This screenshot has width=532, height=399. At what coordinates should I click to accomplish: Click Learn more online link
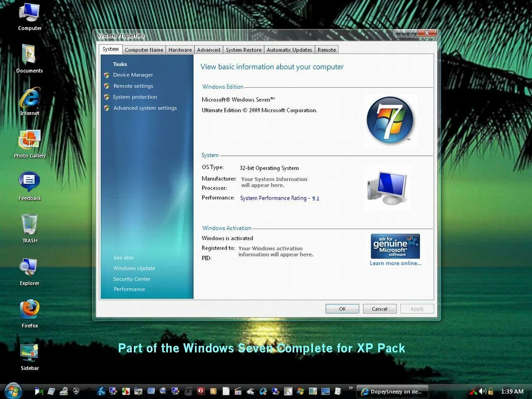tap(396, 263)
